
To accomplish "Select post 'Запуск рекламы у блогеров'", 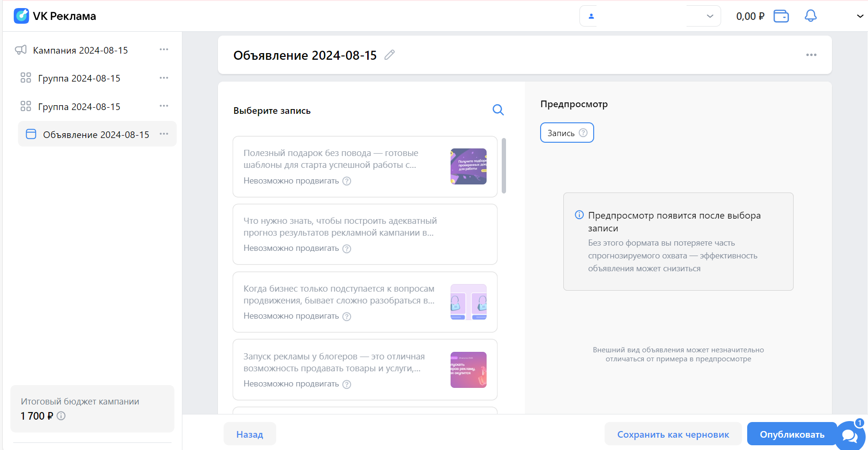I will [365, 370].
